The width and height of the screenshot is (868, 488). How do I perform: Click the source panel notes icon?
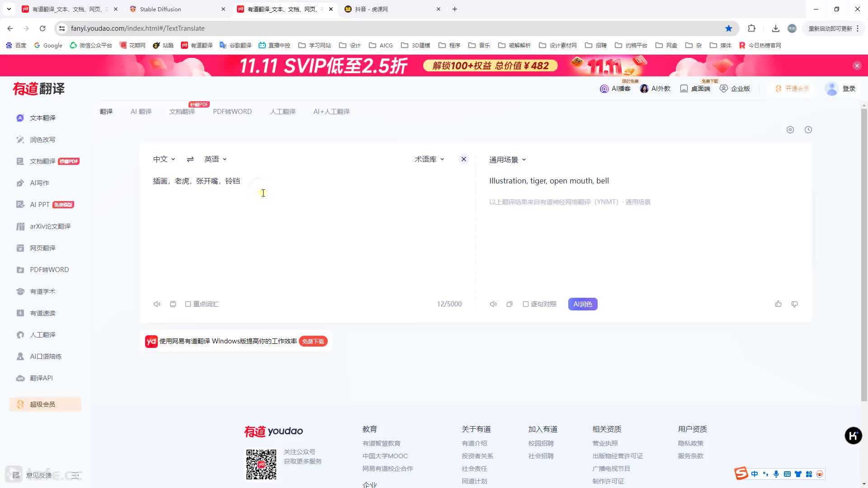173,304
